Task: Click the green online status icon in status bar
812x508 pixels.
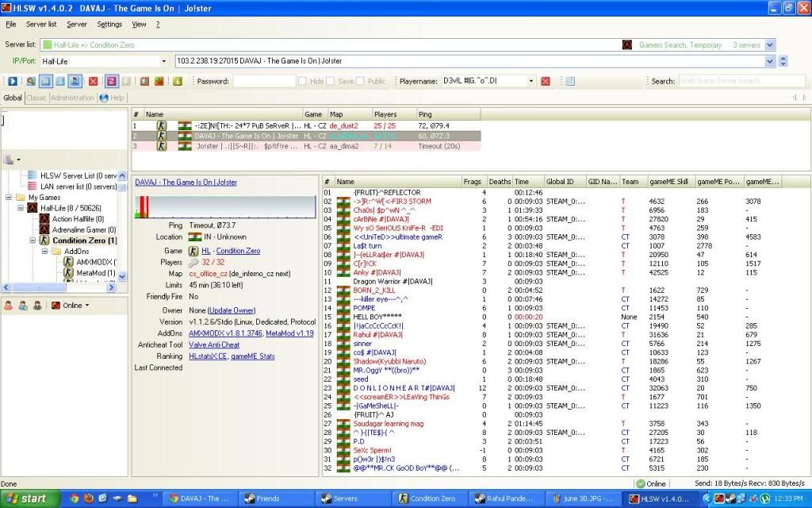Action: [640, 483]
